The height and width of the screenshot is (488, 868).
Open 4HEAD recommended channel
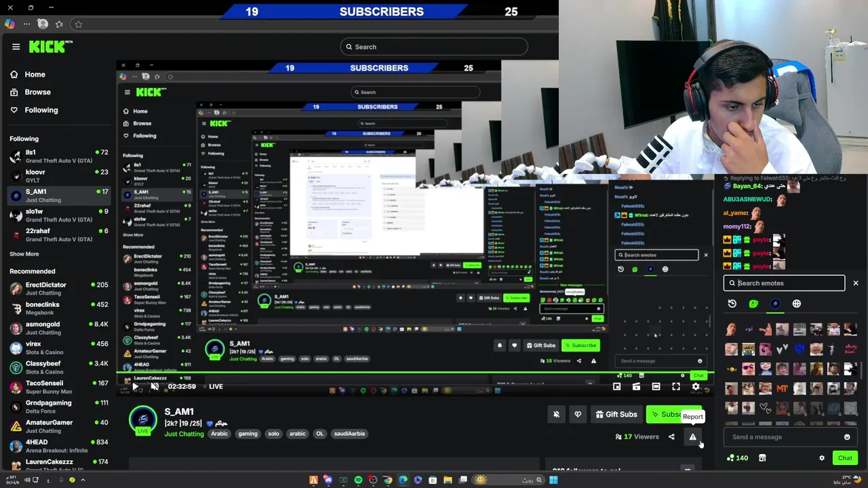pyautogui.click(x=58, y=447)
